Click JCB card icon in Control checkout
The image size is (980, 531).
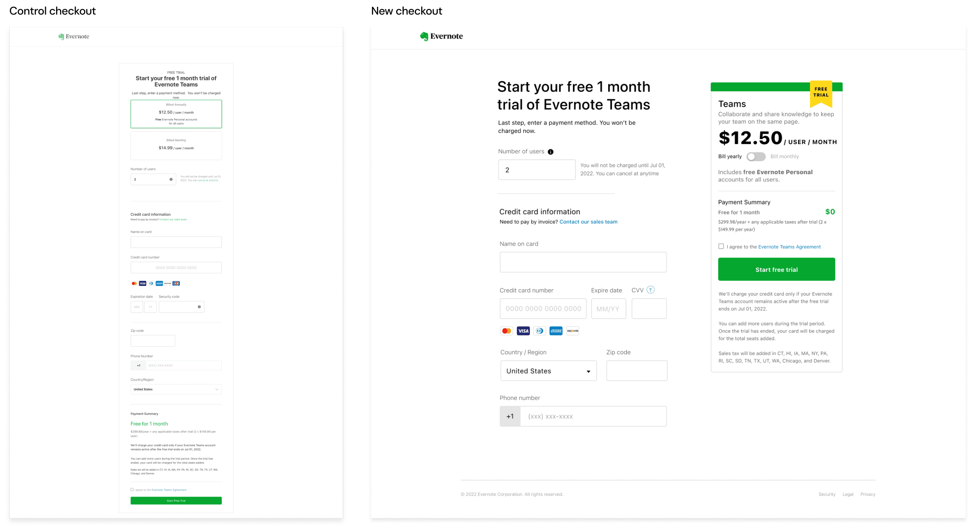tap(176, 283)
